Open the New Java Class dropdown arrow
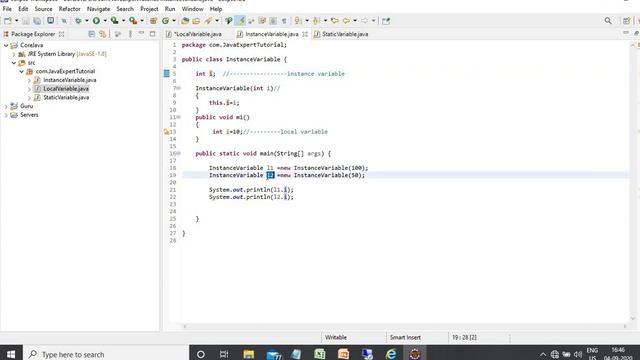This screenshot has width=640, height=360. tap(174, 21)
